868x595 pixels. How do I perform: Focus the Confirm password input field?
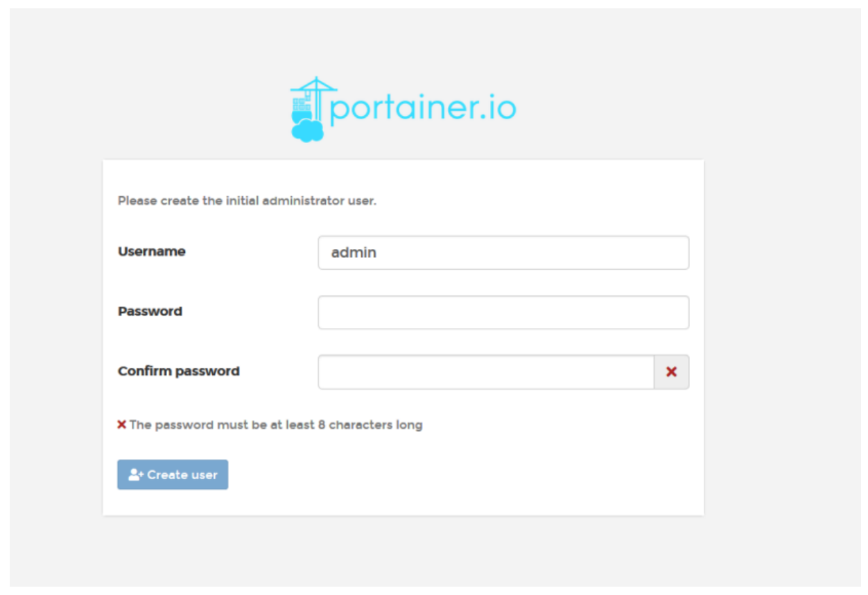tap(486, 372)
